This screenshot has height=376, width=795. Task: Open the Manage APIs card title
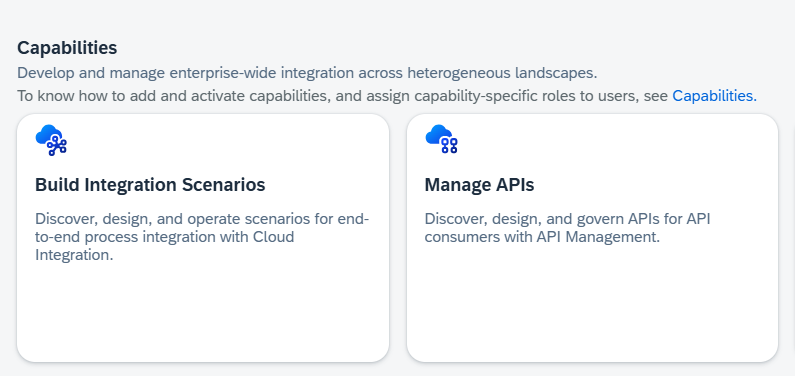pyautogui.click(x=479, y=185)
